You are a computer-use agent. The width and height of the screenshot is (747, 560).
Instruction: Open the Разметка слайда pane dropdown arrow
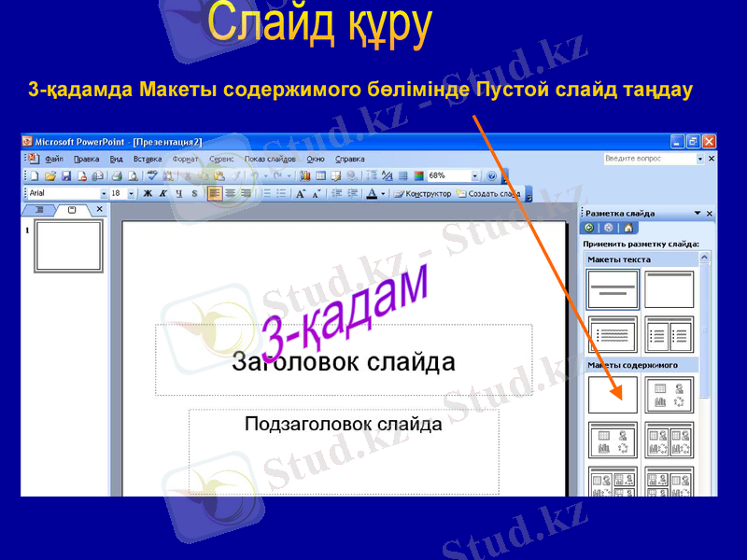(698, 213)
